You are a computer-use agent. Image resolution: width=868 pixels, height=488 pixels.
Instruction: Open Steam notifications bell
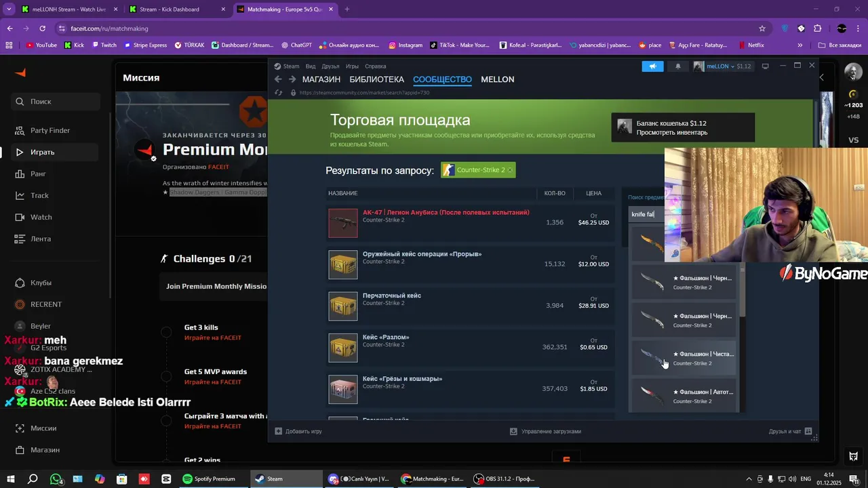tap(677, 66)
